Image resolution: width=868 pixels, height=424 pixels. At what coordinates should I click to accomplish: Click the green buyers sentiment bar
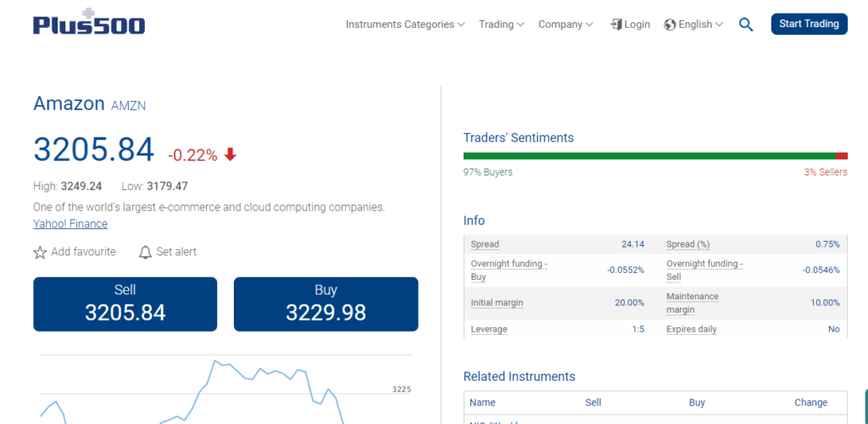click(649, 156)
